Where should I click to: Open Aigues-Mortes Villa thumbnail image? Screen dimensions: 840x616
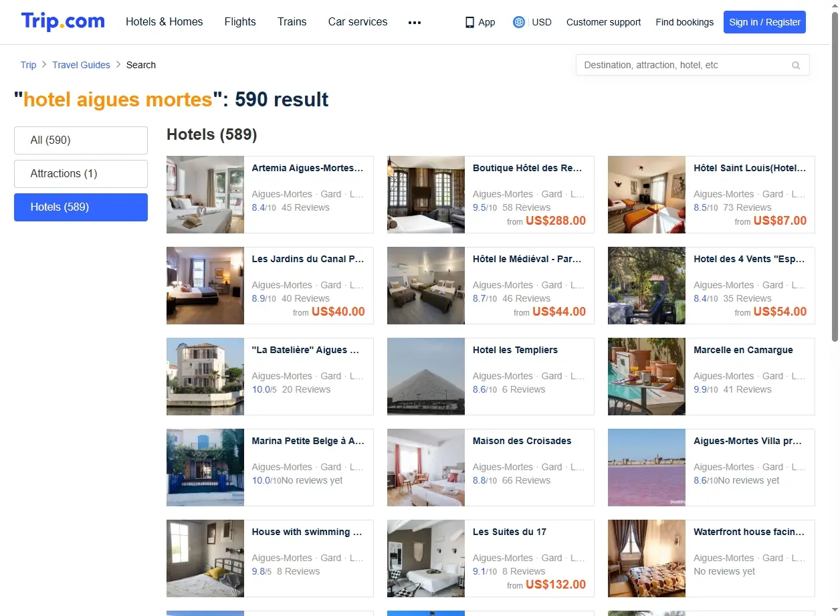647,468
